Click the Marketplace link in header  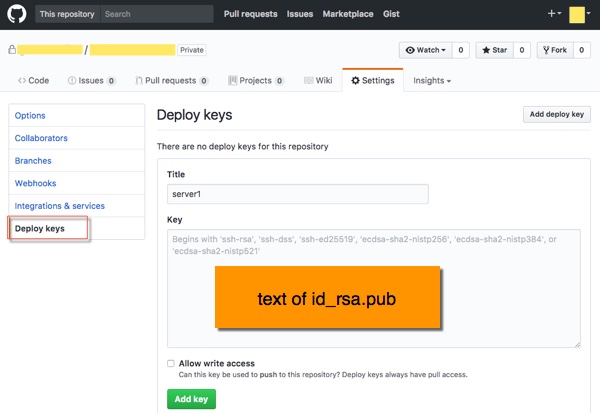(348, 14)
